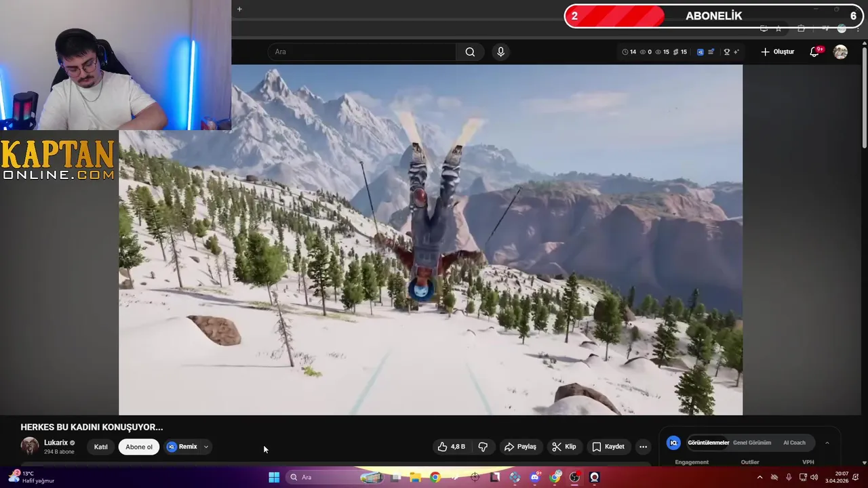This screenshot has width=868, height=488.
Task: Click the Katıl join button
Action: pyautogui.click(x=100, y=447)
